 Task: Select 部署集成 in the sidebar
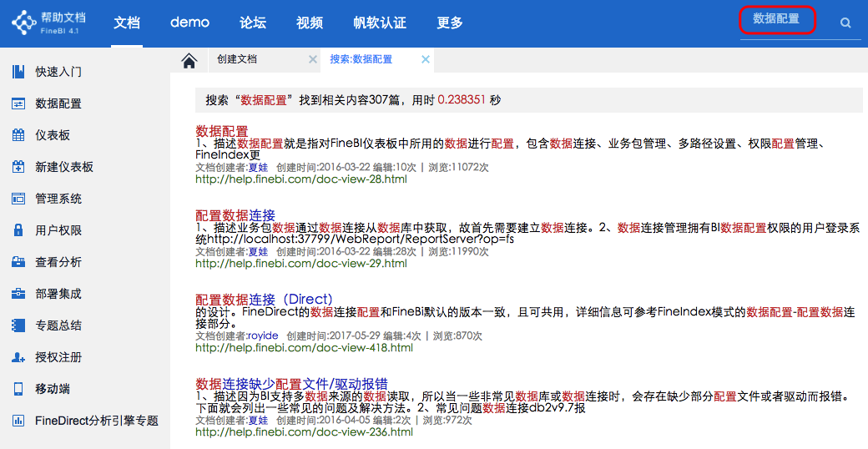58,294
